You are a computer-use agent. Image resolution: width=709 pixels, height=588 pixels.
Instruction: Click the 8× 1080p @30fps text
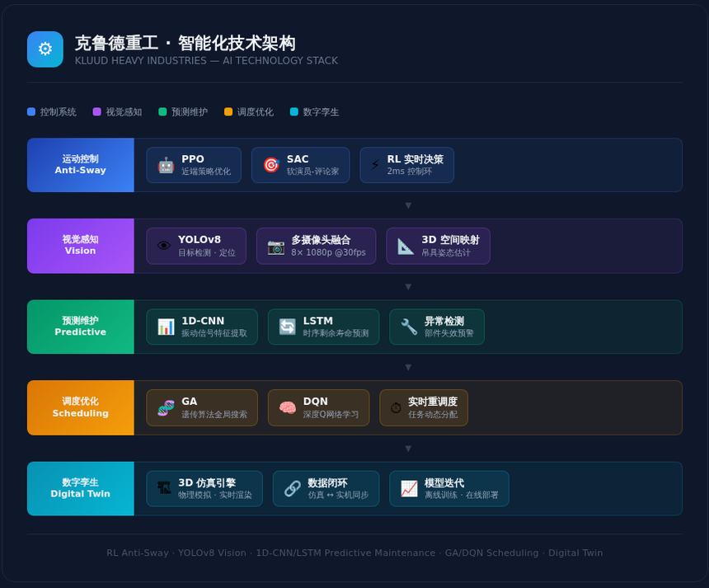click(328, 252)
